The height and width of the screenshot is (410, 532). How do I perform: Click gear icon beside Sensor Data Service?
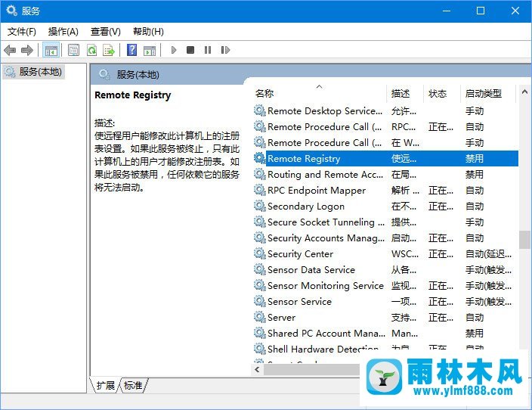pyautogui.click(x=259, y=269)
